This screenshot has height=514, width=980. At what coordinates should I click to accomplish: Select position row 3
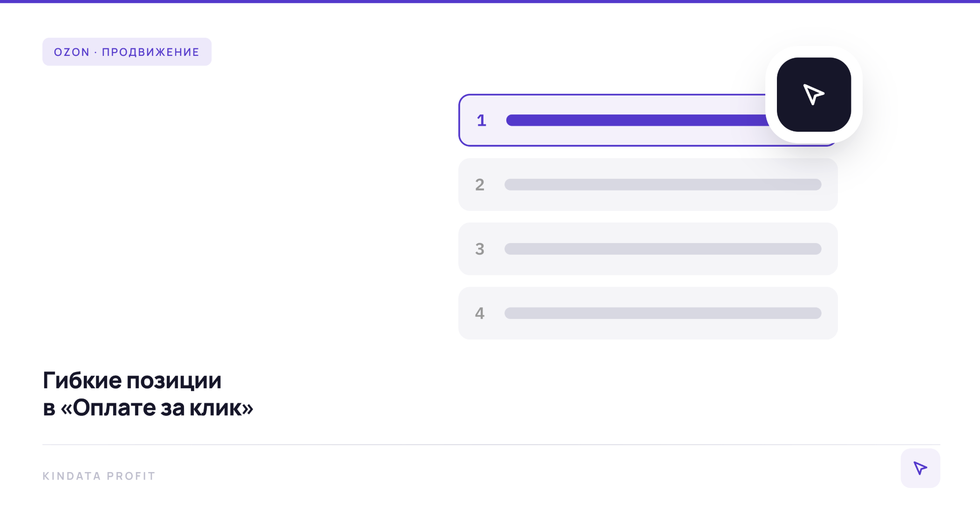pyautogui.click(x=648, y=249)
